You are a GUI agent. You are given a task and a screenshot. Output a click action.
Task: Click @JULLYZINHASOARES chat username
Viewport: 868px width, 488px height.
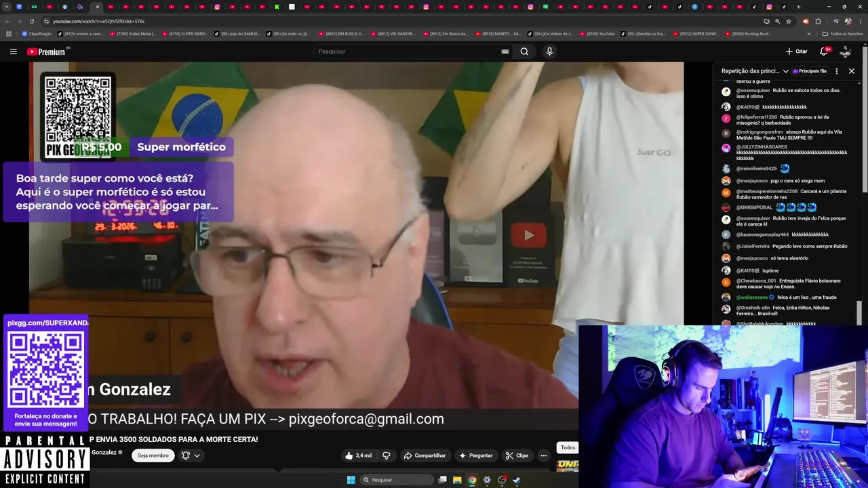tap(762, 146)
